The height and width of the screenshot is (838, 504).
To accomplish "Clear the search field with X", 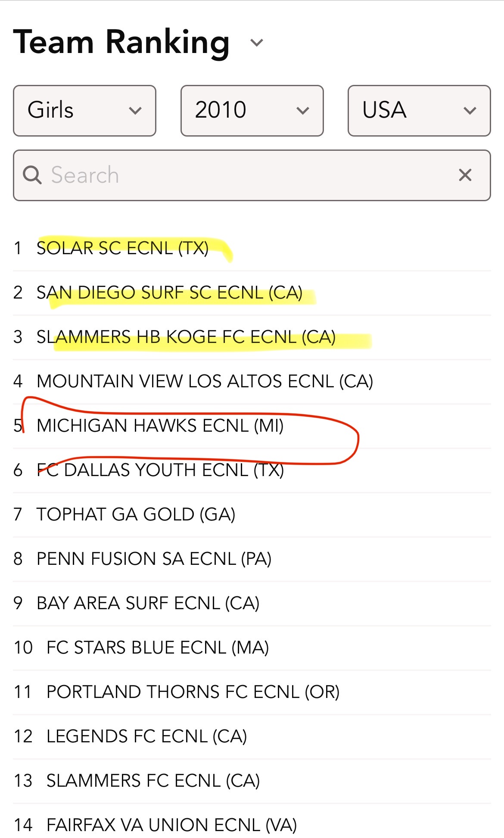I will (465, 175).
